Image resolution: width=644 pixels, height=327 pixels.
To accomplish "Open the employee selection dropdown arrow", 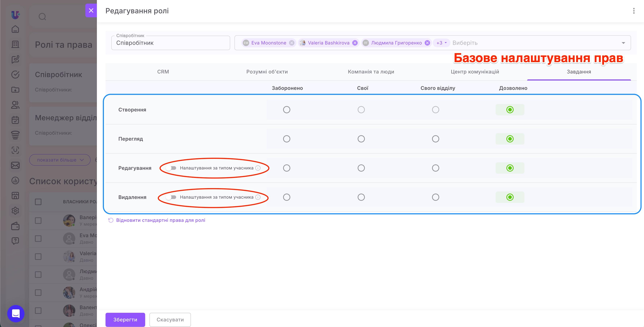I will (x=623, y=43).
